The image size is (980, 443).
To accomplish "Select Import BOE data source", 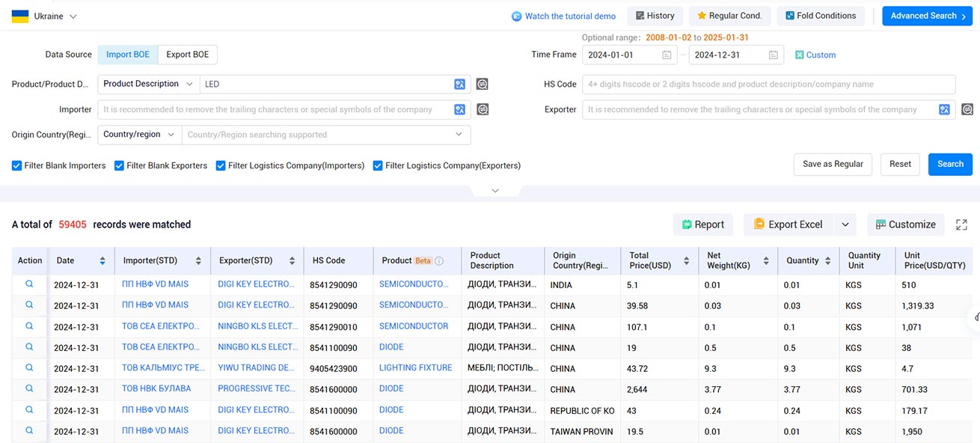I will [128, 55].
